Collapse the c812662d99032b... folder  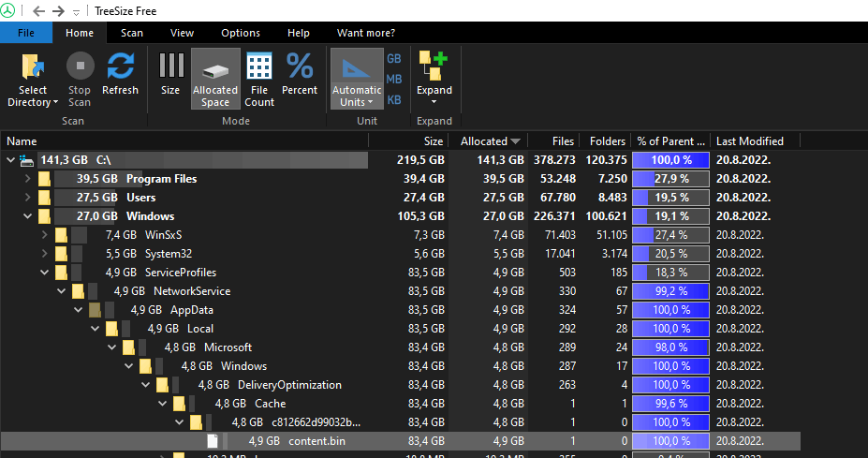click(180, 422)
